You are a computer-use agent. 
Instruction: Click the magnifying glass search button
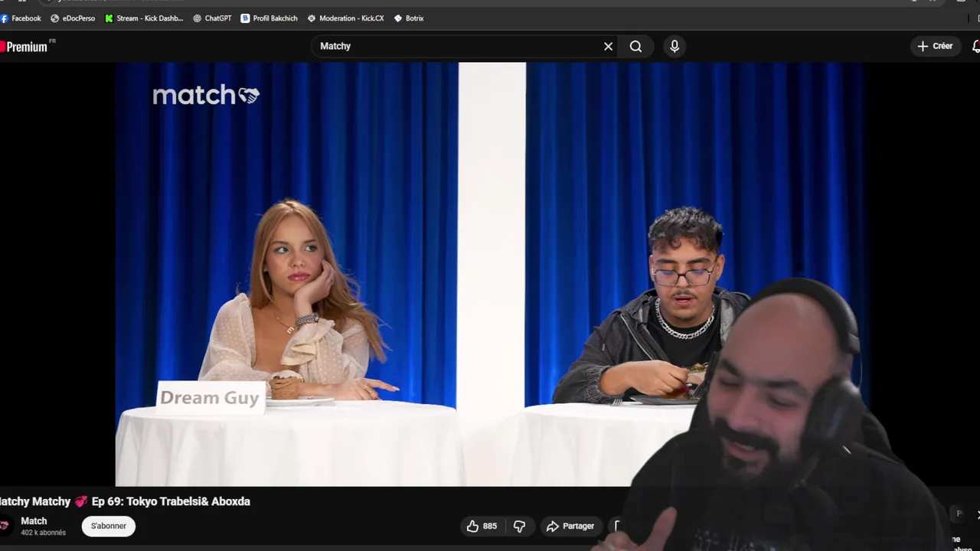[x=635, y=47]
